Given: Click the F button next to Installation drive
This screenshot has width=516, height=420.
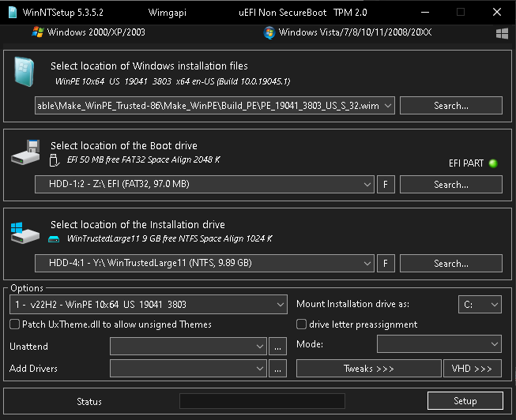Looking at the screenshot, I should pyautogui.click(x=386, y=263).
